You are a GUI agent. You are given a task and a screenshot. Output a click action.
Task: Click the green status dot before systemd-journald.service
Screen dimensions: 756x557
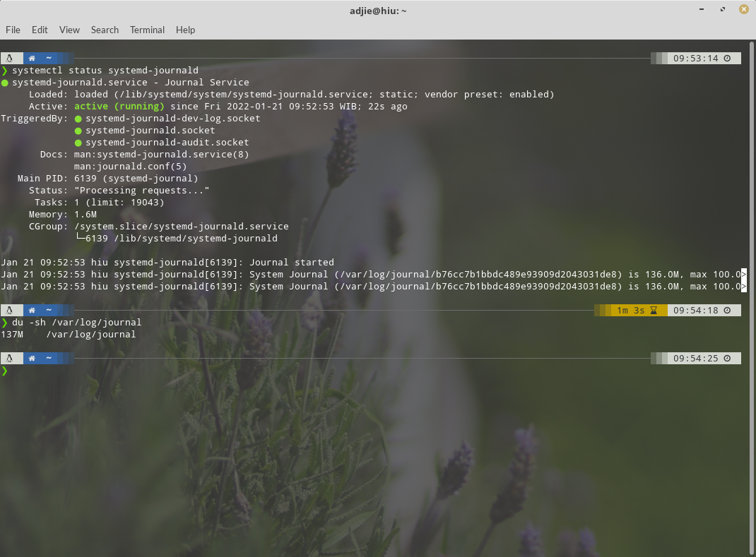pyautogui.click(x=5, y=83)
